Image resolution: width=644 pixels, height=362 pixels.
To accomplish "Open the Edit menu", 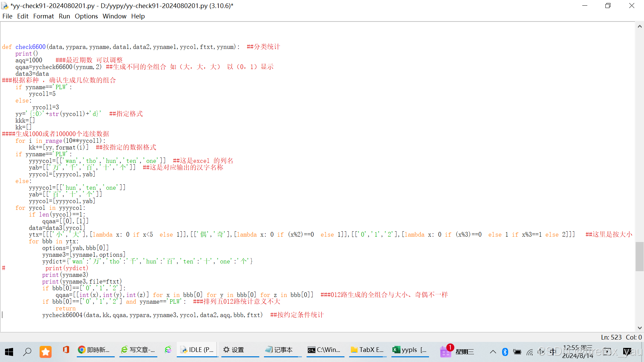I will pos(22,16).
